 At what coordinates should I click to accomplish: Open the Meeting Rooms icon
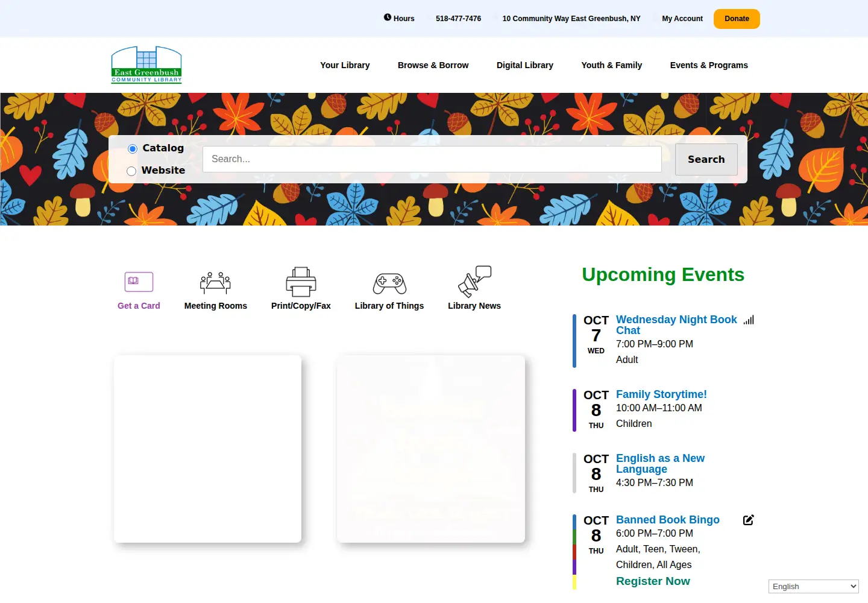[215, 282]
